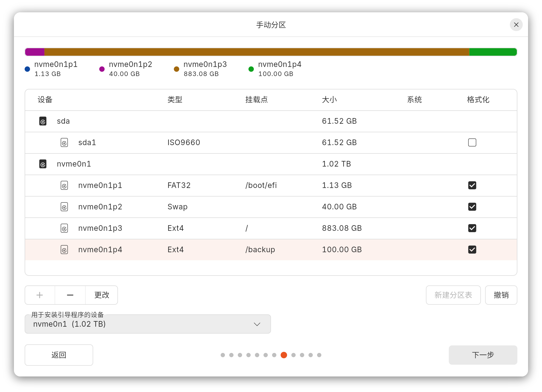Screen dimensions: 542x392
Task: Close the manual partition dialog
Action: click(516, 25)
